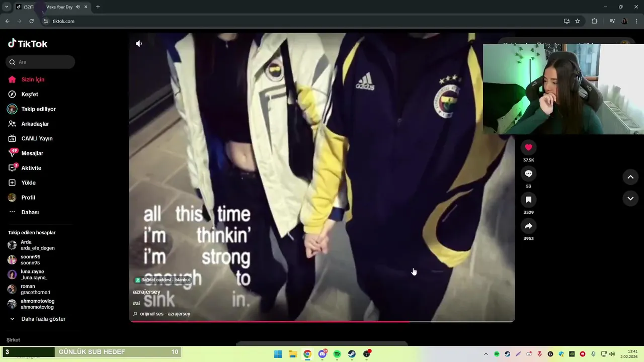Open Takip ediliyor feed

click(38, 109)
